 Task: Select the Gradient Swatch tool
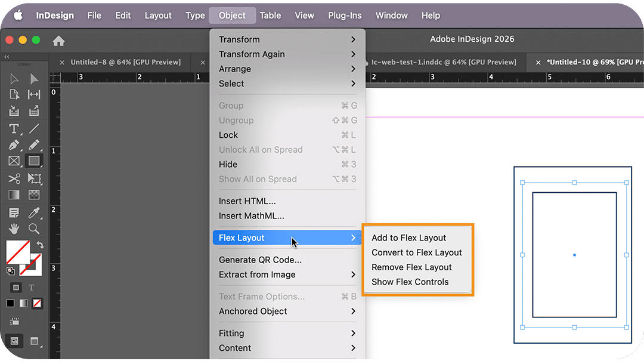pyautogui.click(x=14, y=195)
